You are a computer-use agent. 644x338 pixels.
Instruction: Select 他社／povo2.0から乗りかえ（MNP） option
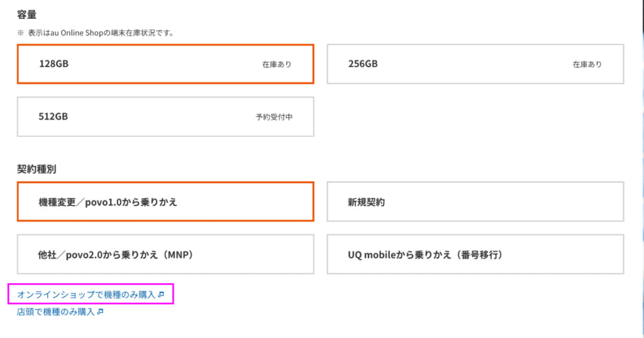165,254
